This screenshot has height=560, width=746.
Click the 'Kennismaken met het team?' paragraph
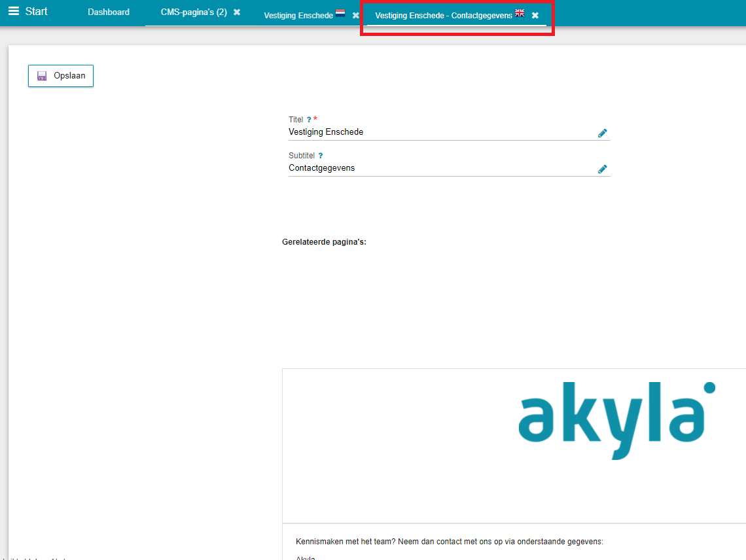point(449,542)
